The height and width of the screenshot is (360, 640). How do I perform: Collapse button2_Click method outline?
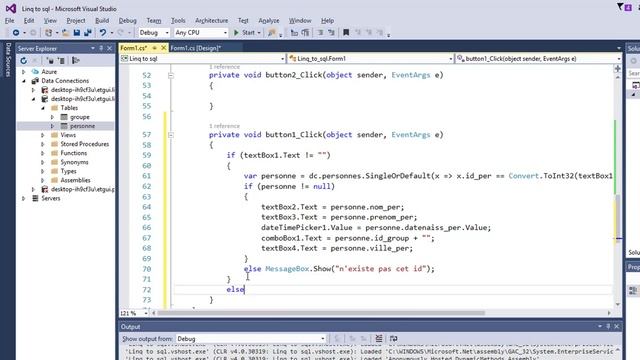[171, 76]
